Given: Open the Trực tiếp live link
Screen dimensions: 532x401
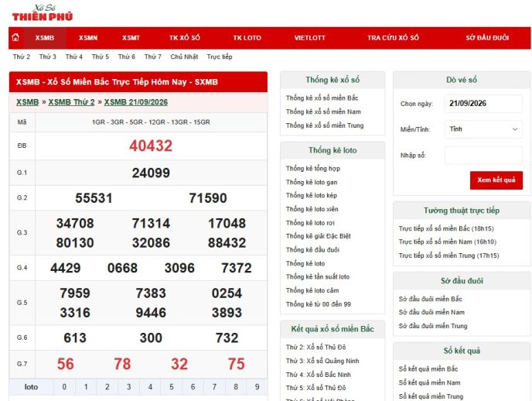Looking at the screenshot, I should coord(220,57).
